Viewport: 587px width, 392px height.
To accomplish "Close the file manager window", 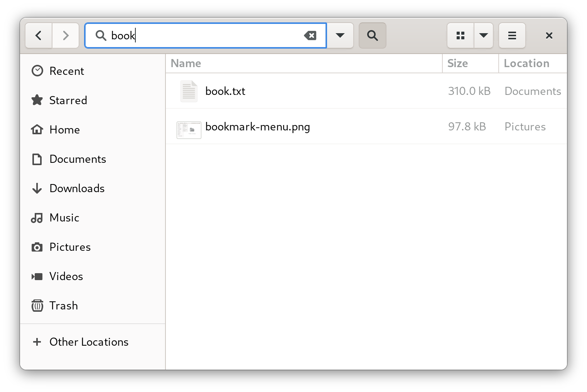I will click(x=549, y=35).
